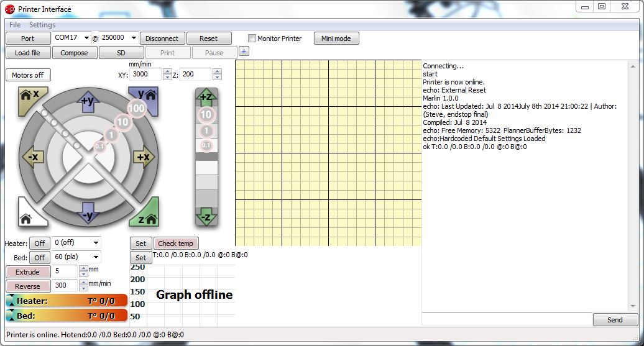Switch to Mini mode
The width and height of the screenshot is (644, 346).
click(336, 38)
